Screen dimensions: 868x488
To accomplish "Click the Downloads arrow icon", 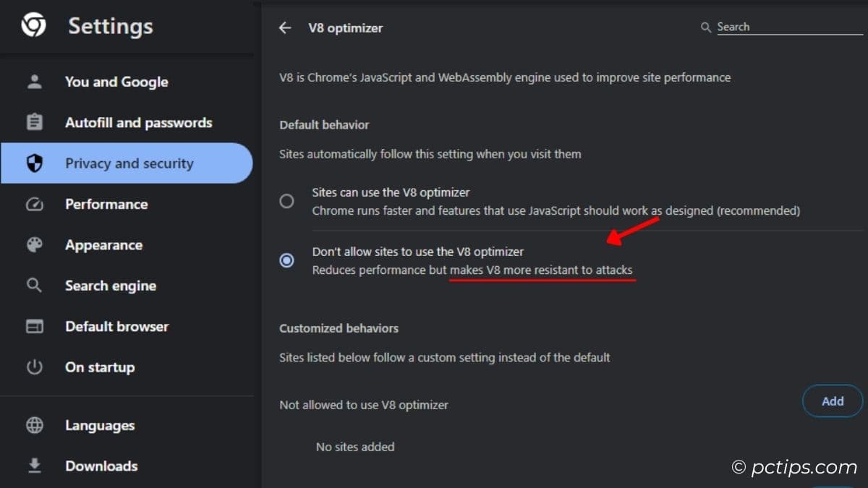I will point(34,466).
